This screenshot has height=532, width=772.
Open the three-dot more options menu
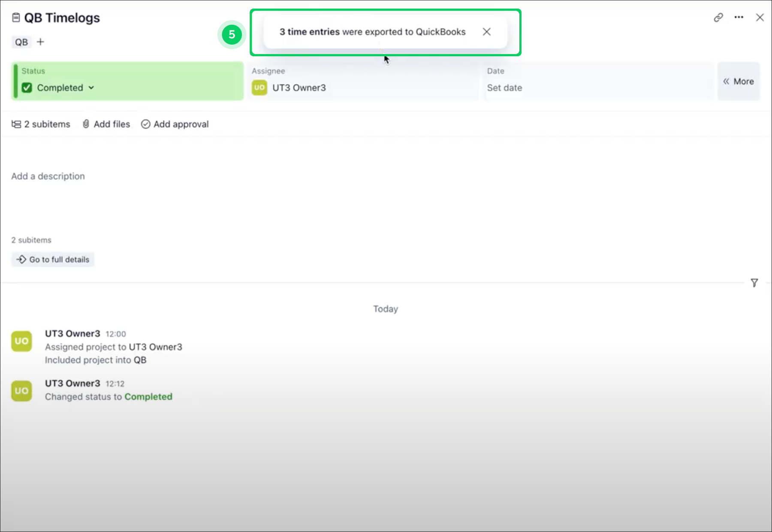point(739,18)
